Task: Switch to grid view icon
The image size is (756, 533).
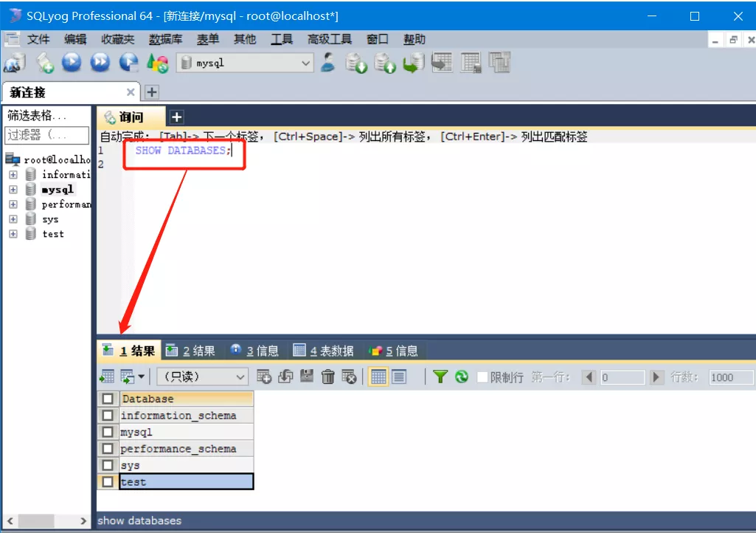Action: 378,376
